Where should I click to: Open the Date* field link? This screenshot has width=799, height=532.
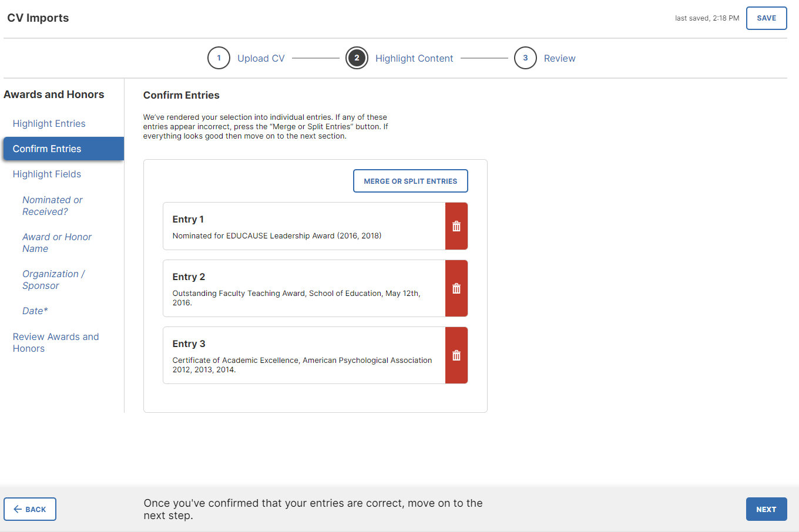tap(35, 311)
